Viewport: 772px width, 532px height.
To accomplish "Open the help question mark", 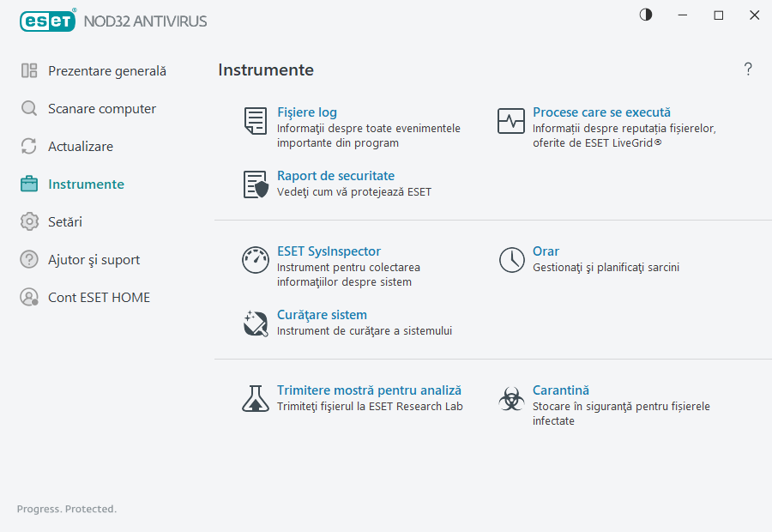I will (x=747, y=70).
